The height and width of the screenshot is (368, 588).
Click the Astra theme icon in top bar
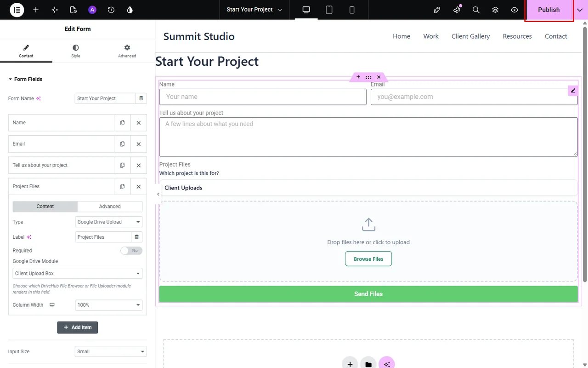tap(92, 10)
